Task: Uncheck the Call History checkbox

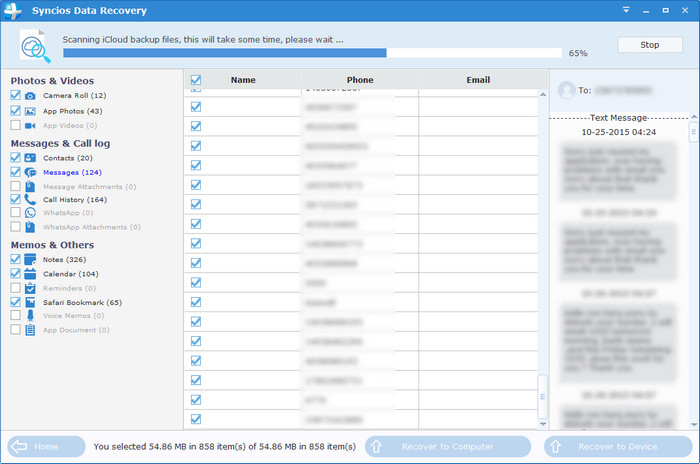Action: pos(16,199)
